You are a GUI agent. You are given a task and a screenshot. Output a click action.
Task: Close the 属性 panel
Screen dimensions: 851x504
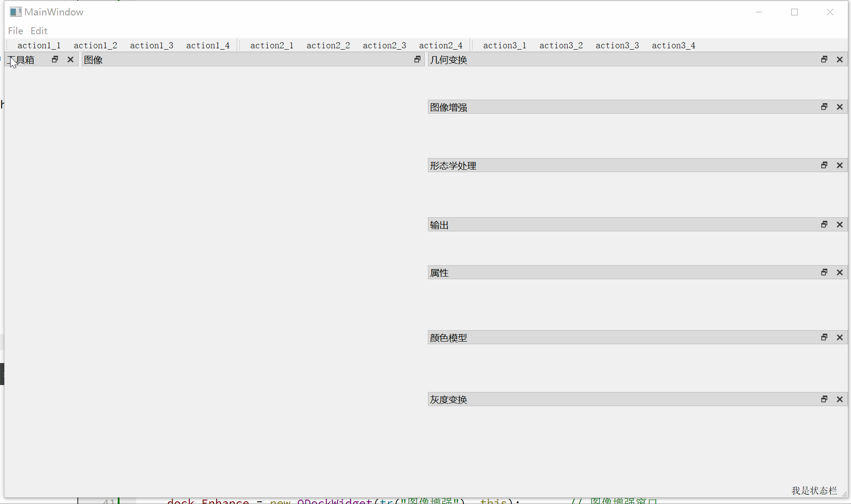point(840,272)
